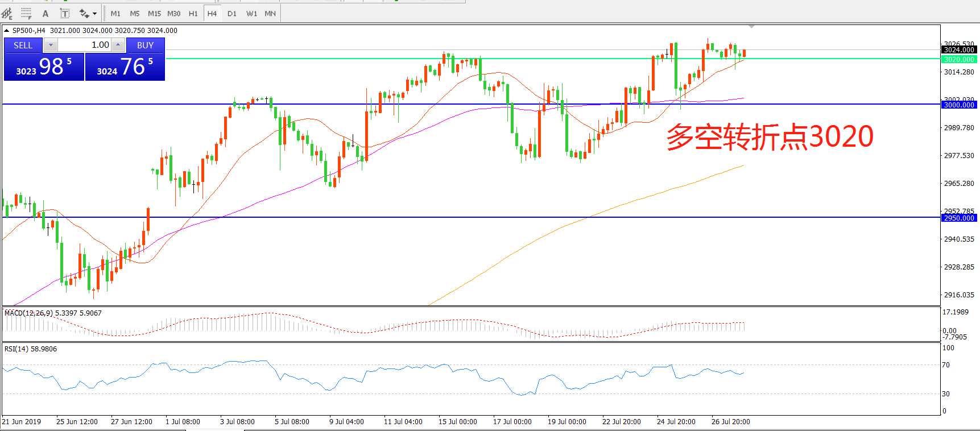980x431 pixels.
Task: Select the Fibonacci Retracement tool
Action: [x=26, y=13]
